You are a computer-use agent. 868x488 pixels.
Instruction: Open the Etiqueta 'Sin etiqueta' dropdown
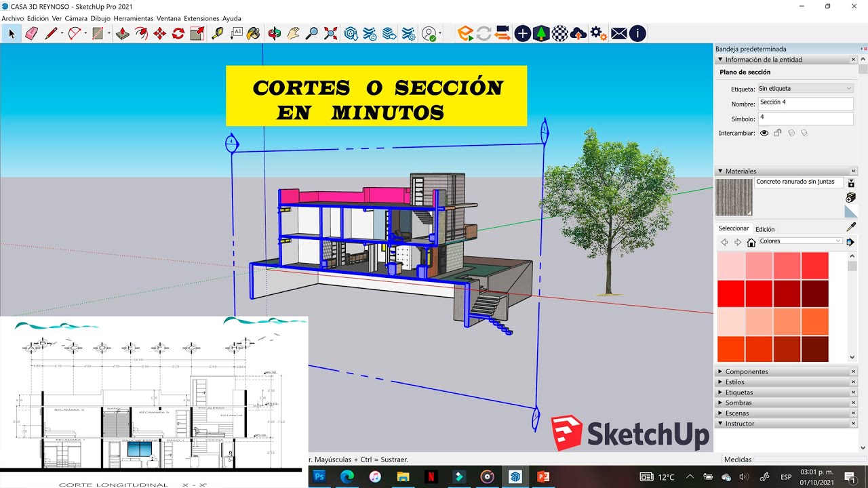[805, 88]
